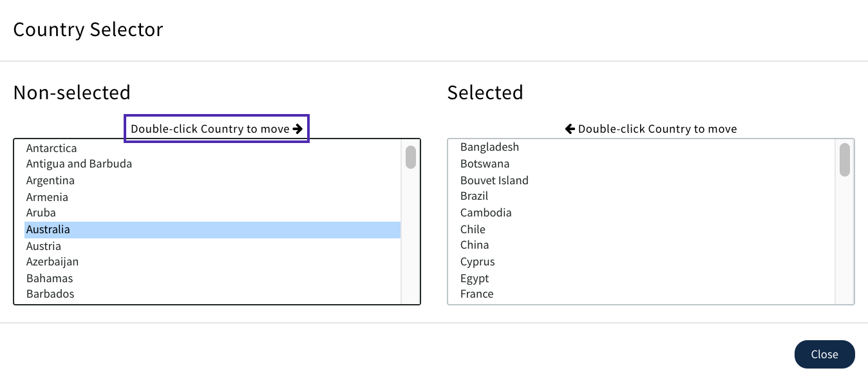Select Bouvet Island in the Selected list

pyautogui.click(x=495, y=180)
